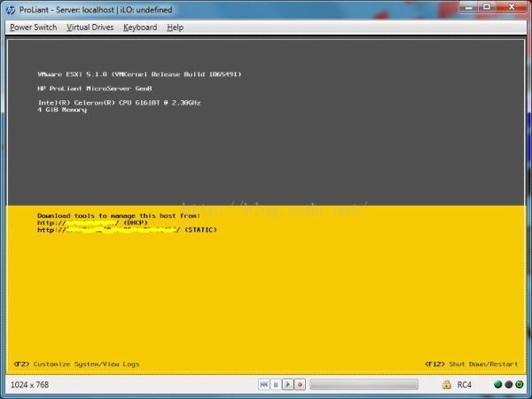Click the green play button
Image resolution: width=532 pixels, height=399 pixels.
pyautogui.click(x=287, y=385)
